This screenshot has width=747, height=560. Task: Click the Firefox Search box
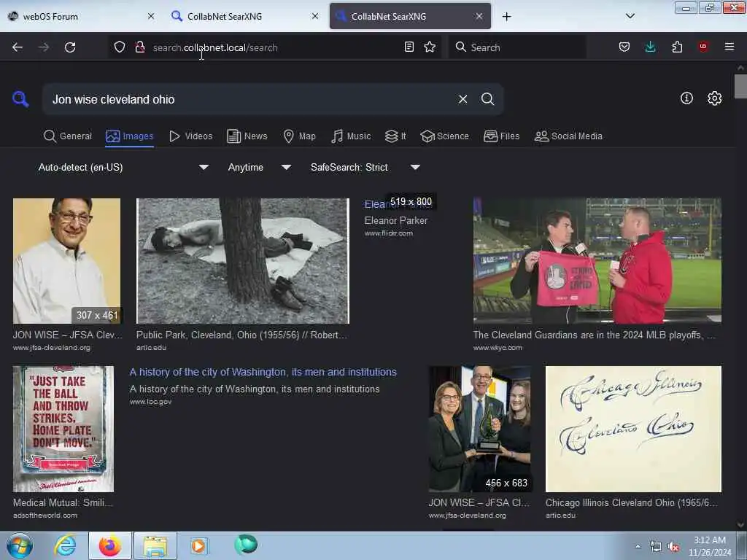pos(517,47)
